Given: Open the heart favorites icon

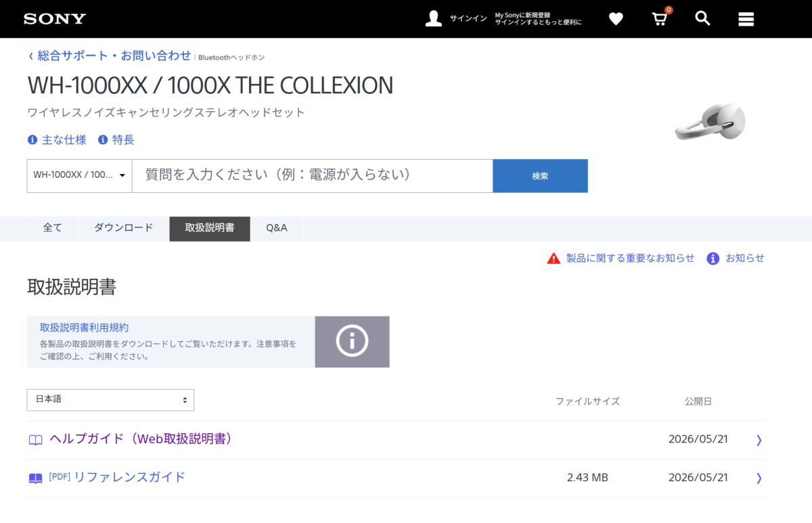Looking at the screenshot, I should coord(616,19).
